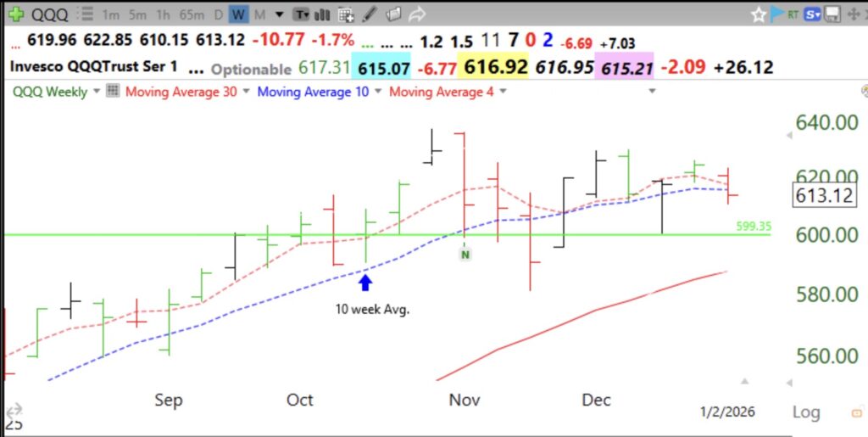The width and height of the screenshot is (868, 437).
Task: Click the small grid icon after QQQ Weekly
Action: pos(113,91)
